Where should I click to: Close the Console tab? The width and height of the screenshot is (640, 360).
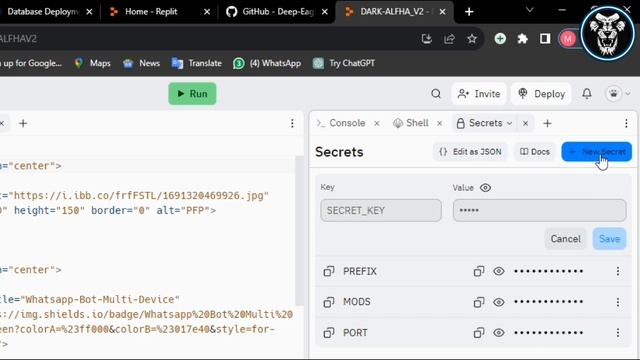pyautogui.click(x=377, y=123)
